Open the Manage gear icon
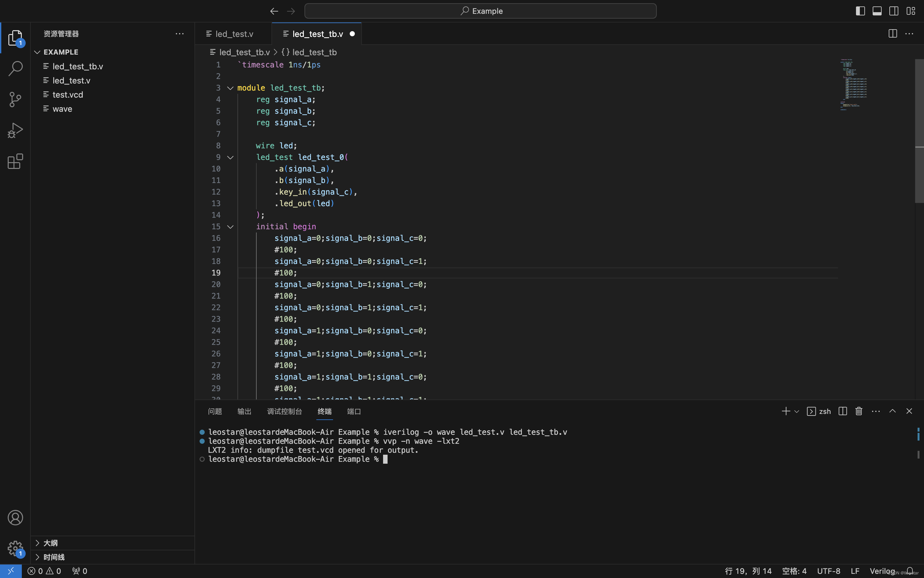 point(15,548)
